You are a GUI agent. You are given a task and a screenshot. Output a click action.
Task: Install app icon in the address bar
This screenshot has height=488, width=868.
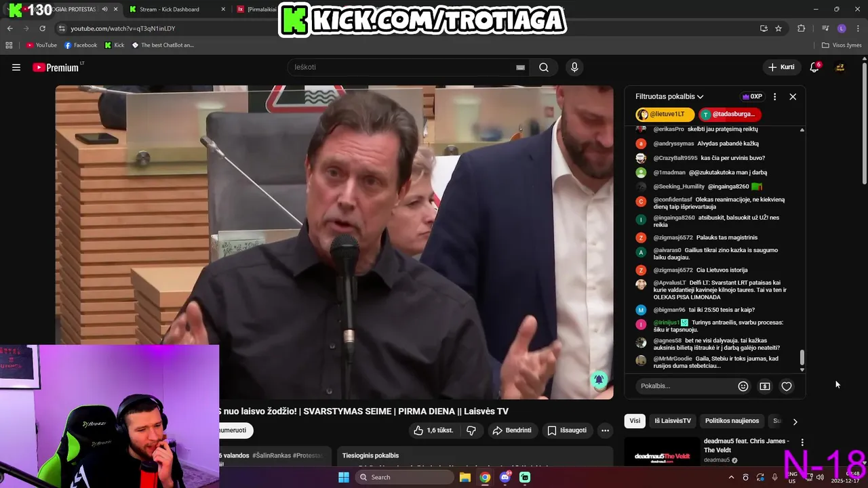[764, 28]
